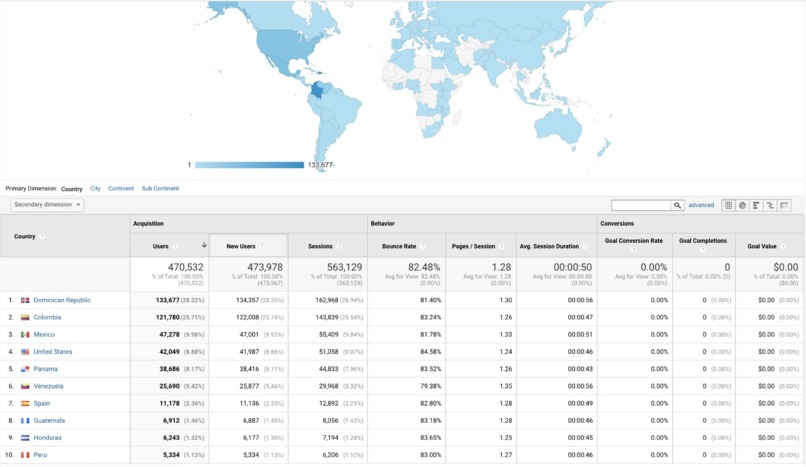
Task: Select the average Bounce Rate 82.48%
Action: (x=424, y=267)
